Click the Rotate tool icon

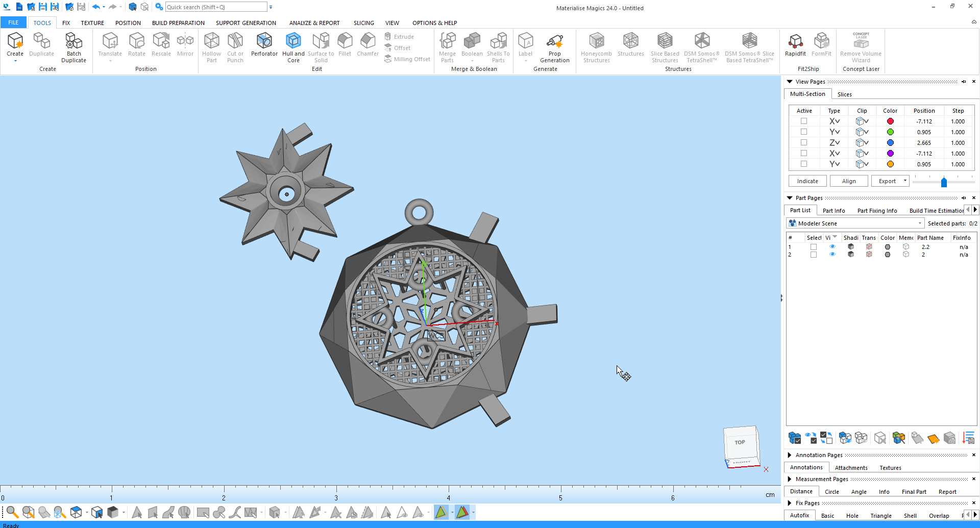(137, 40)
